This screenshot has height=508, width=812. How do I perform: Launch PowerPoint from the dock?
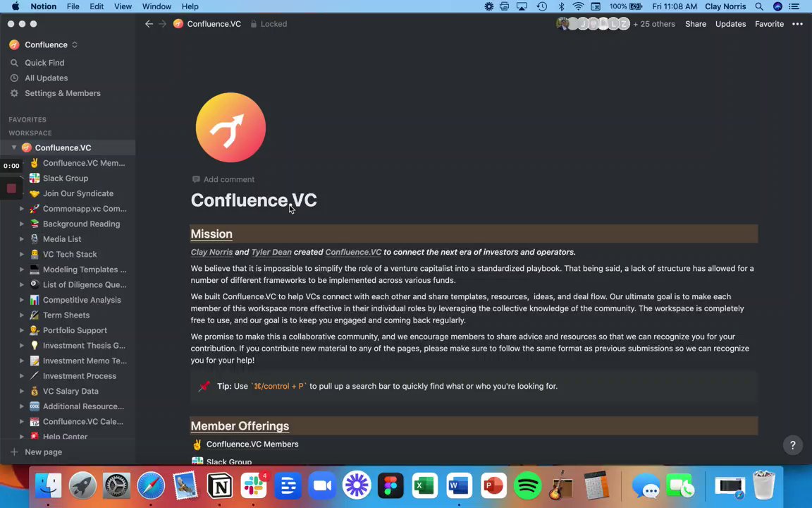pyautogui.click(x=493, y=486)
